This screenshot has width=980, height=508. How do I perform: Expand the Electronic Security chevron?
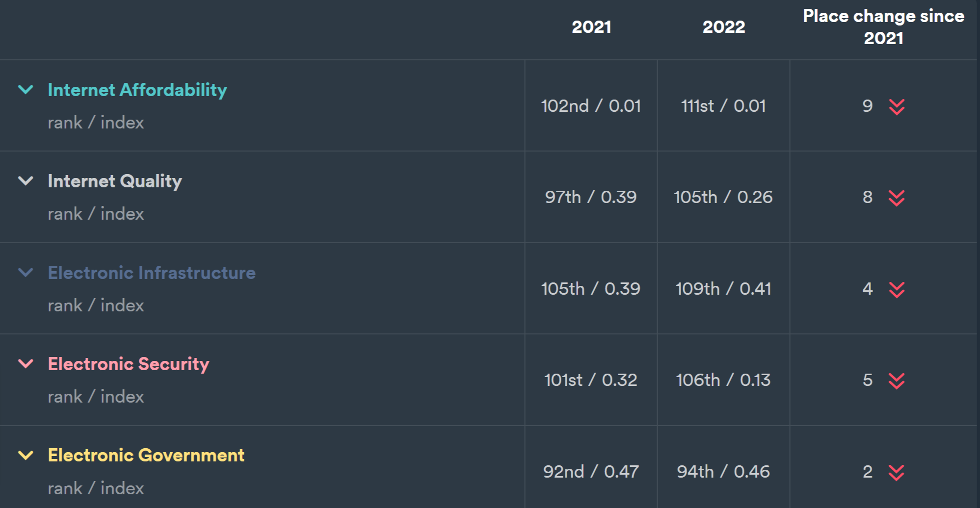26,364
